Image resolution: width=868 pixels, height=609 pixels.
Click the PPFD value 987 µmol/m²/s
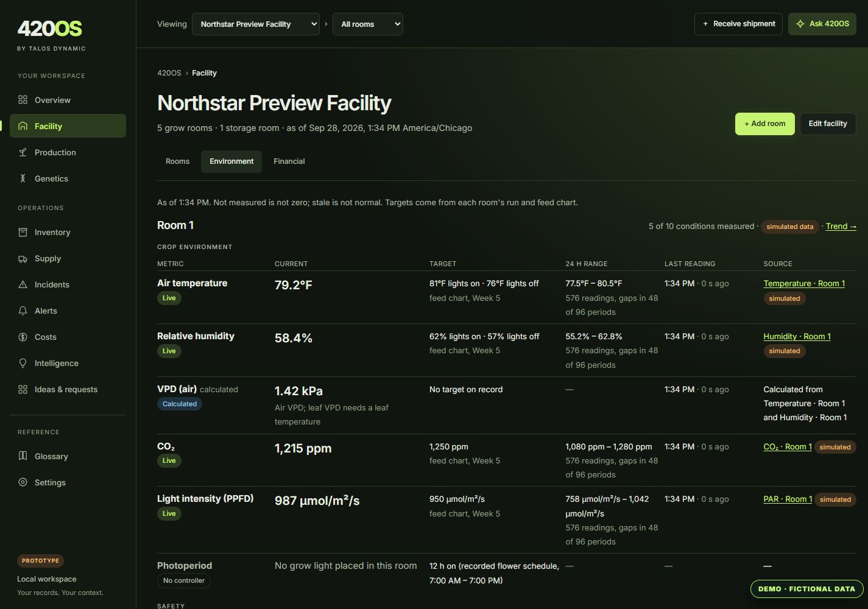(x=317, y=501)
